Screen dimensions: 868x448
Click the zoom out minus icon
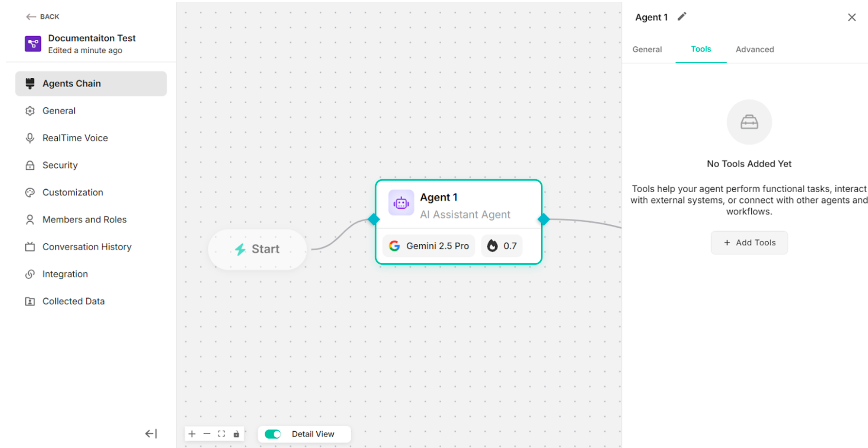pyautogui.click(x=206, y=434)
